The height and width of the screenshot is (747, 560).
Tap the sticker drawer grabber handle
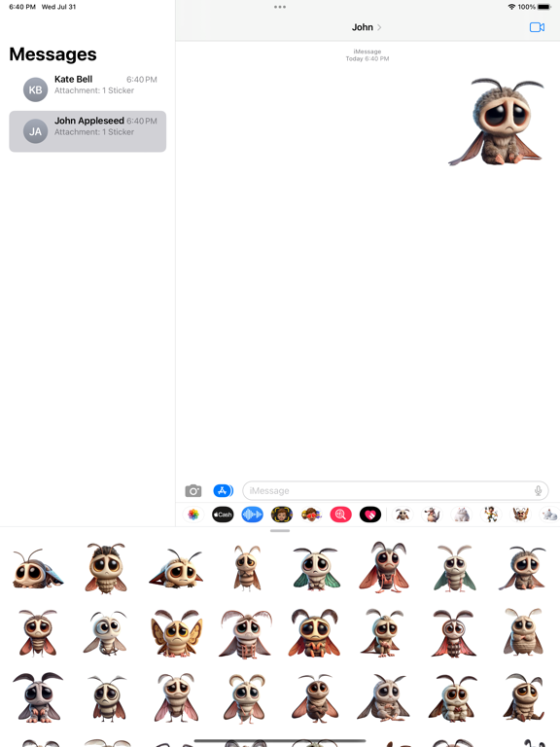[280, 531]
